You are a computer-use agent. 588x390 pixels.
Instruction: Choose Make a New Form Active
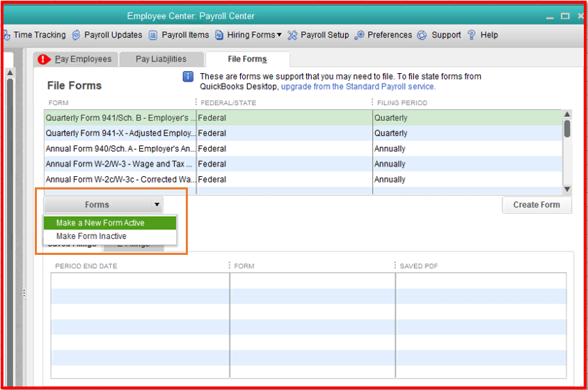109,223
